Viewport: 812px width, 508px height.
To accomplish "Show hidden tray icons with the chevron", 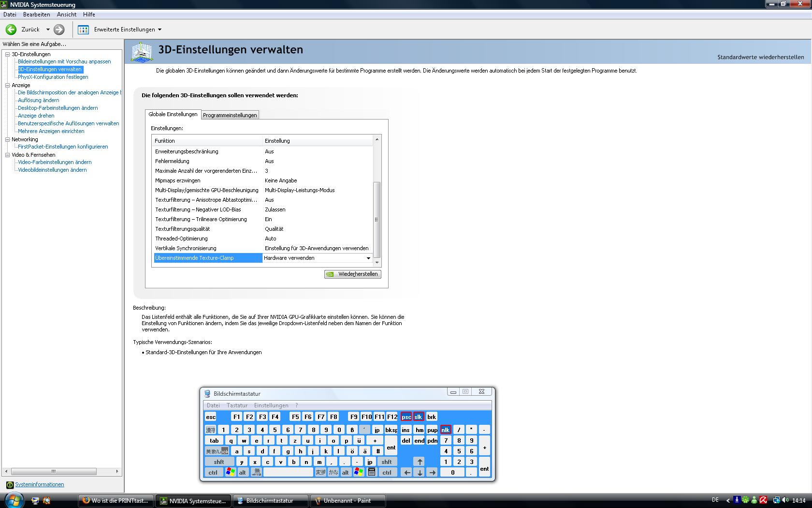I will (x=728, y=501).
